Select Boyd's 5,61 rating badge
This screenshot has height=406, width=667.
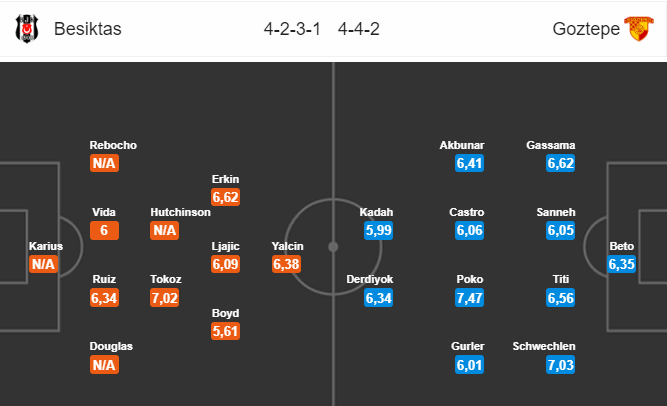point(225,331)
